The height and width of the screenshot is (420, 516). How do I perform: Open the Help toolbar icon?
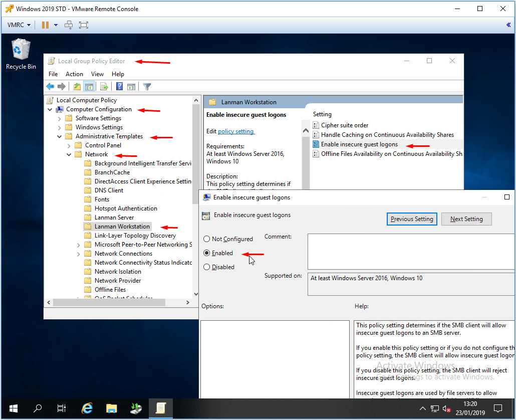[x=119, y=87]
